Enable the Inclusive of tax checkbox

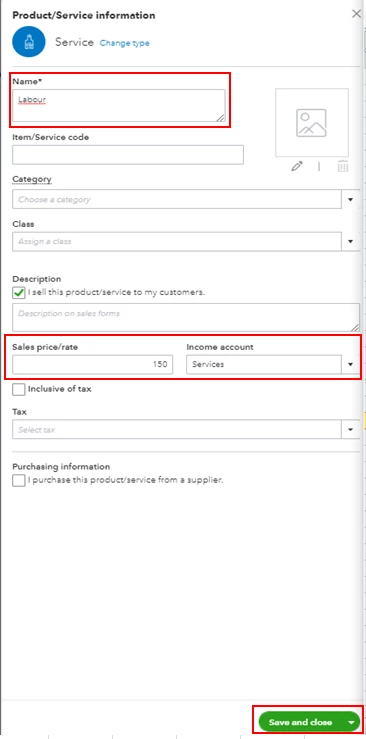point(19,389)
